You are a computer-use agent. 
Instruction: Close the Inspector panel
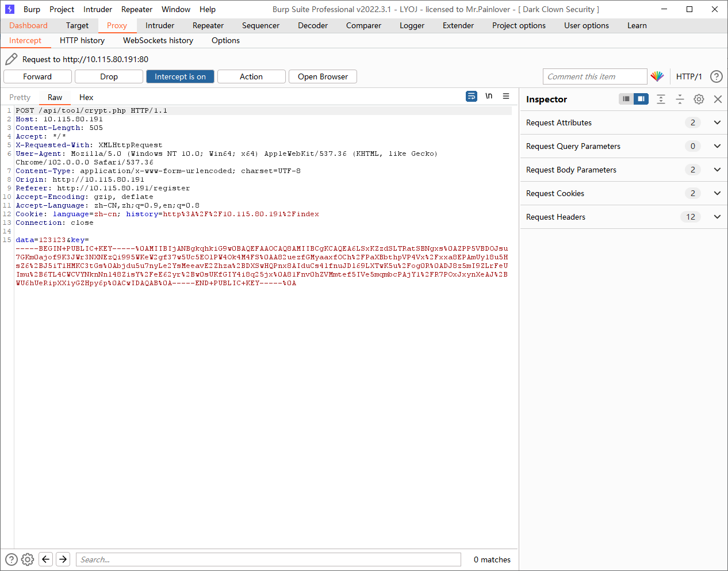718,99
